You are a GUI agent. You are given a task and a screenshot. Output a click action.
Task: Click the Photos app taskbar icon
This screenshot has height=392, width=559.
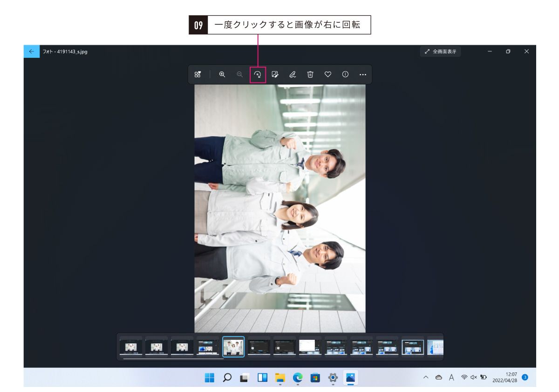pyautogui.click(x=350, y=378)
